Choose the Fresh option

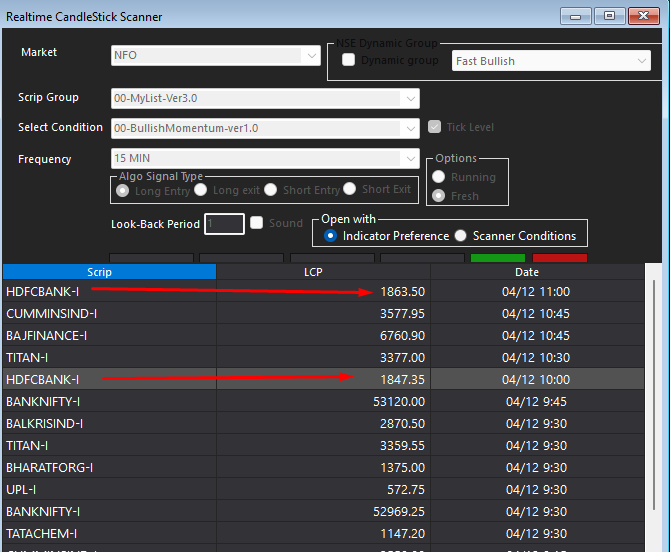(438, 196)
